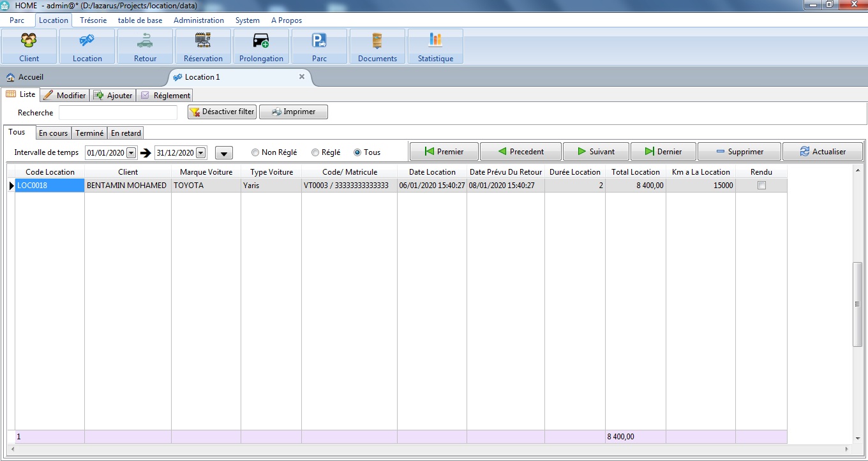Click the Supprimer button
The image size is (868, 461).
tap(739, 152)
